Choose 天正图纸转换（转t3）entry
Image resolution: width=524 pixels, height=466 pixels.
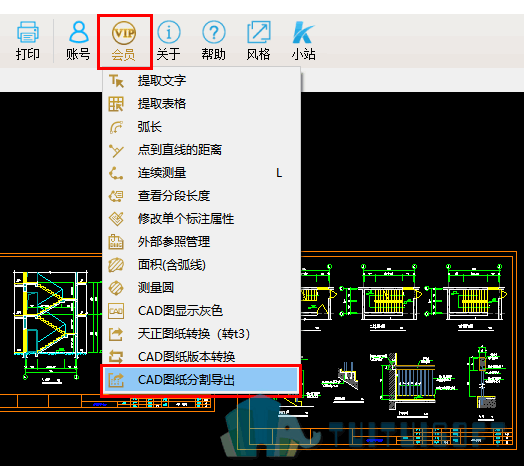(202, 334)
